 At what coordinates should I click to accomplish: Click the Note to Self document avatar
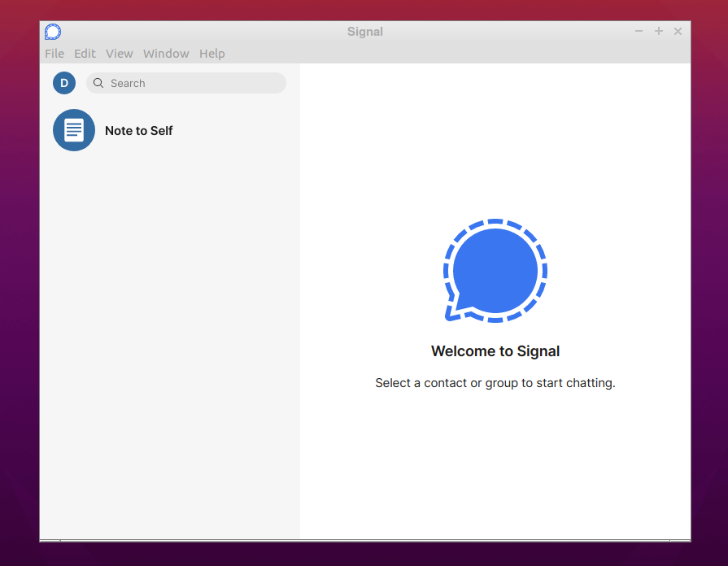tap(74, 130)
